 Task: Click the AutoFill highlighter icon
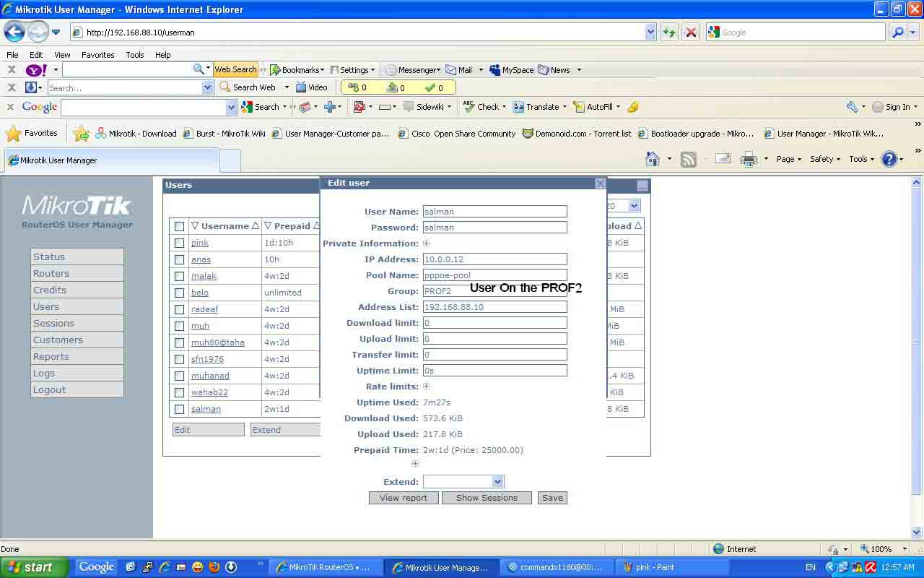click(633, 107)
